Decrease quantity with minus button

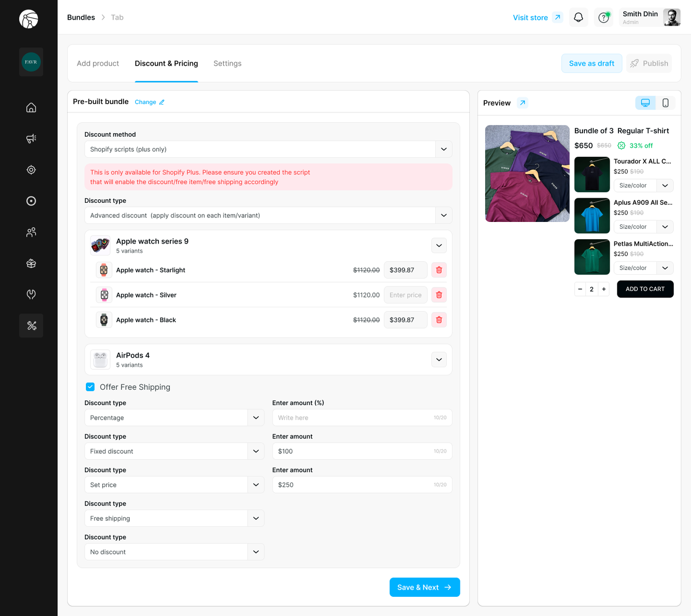[x=580, y=289]
